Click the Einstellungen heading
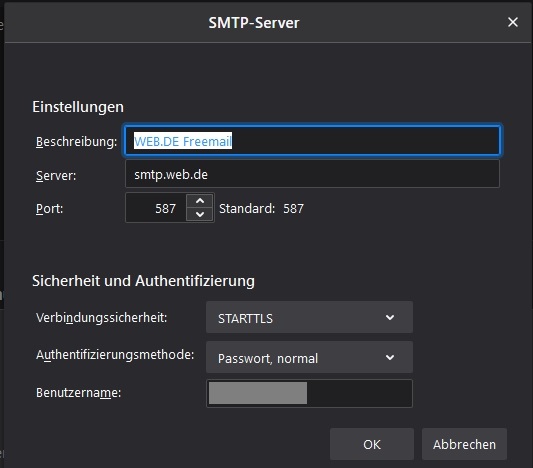 (78, 107)
